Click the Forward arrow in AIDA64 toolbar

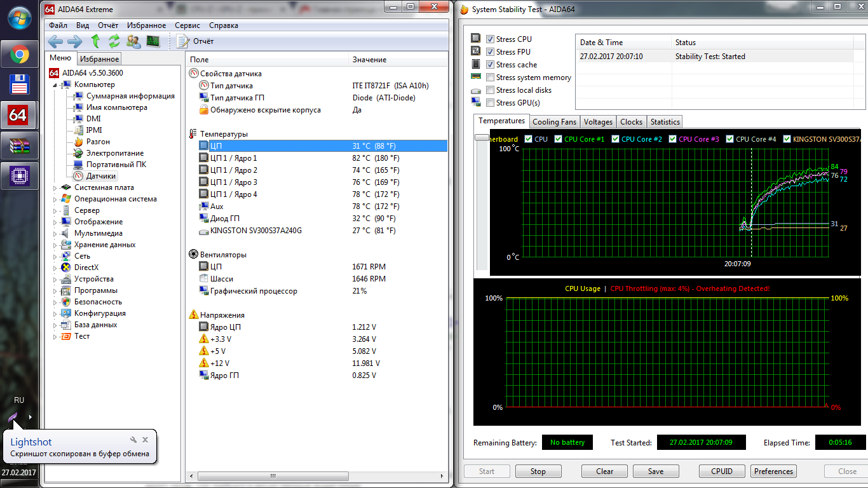tap(75, 42)
